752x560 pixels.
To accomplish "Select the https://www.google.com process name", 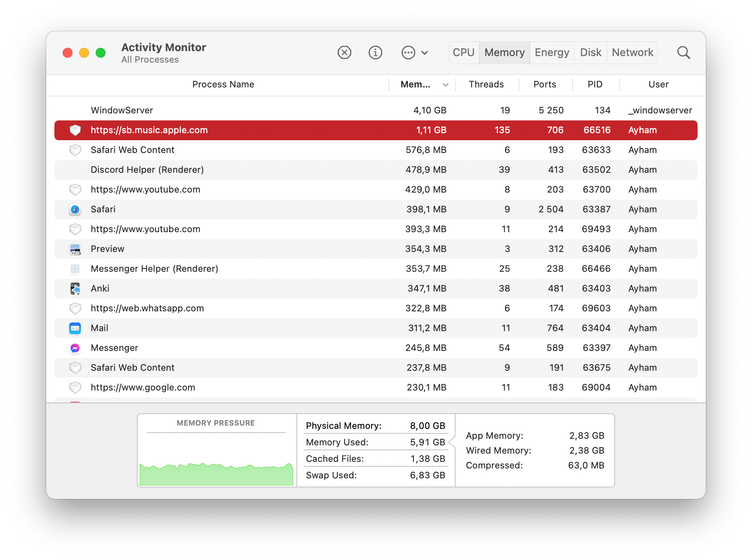I will [x=143, y=388].
